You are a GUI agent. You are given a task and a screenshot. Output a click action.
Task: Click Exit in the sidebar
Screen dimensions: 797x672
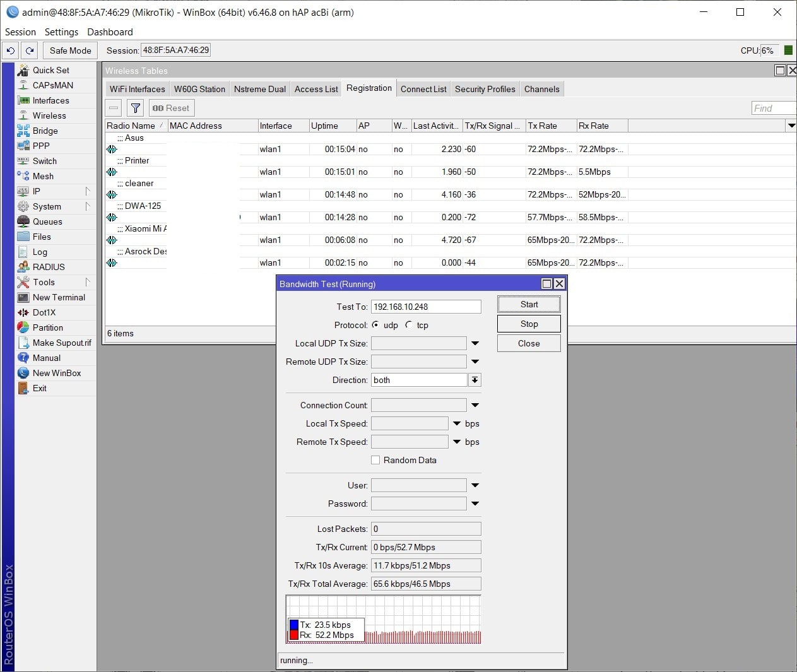click(x=40, y=388)
